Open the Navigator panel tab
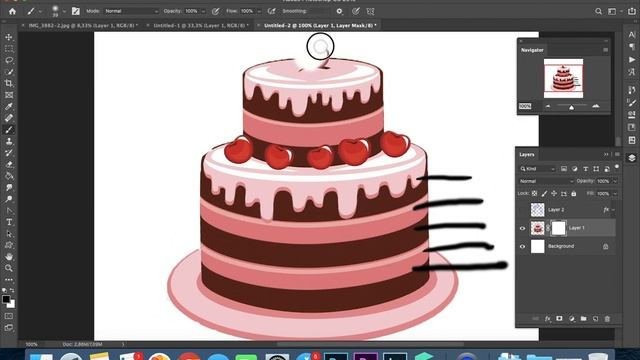Screen dimensions: 640x360 click(532, 50)
